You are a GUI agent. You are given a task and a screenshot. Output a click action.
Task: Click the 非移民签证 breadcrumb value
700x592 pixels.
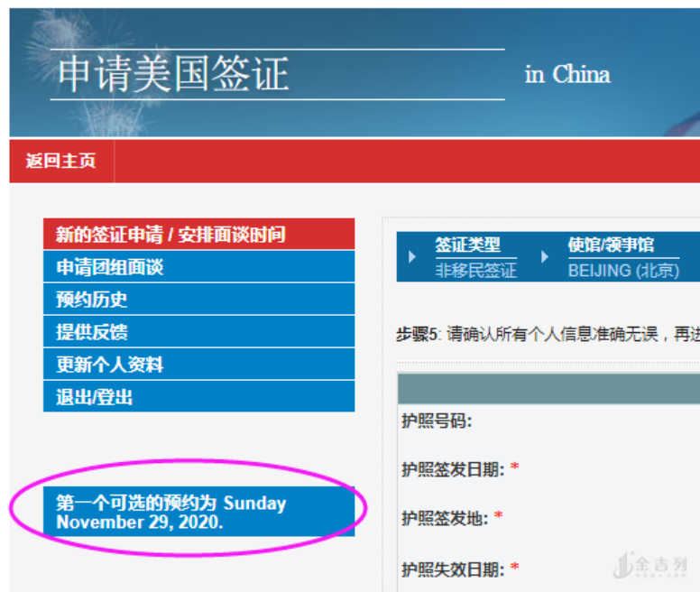pos(475,270)
